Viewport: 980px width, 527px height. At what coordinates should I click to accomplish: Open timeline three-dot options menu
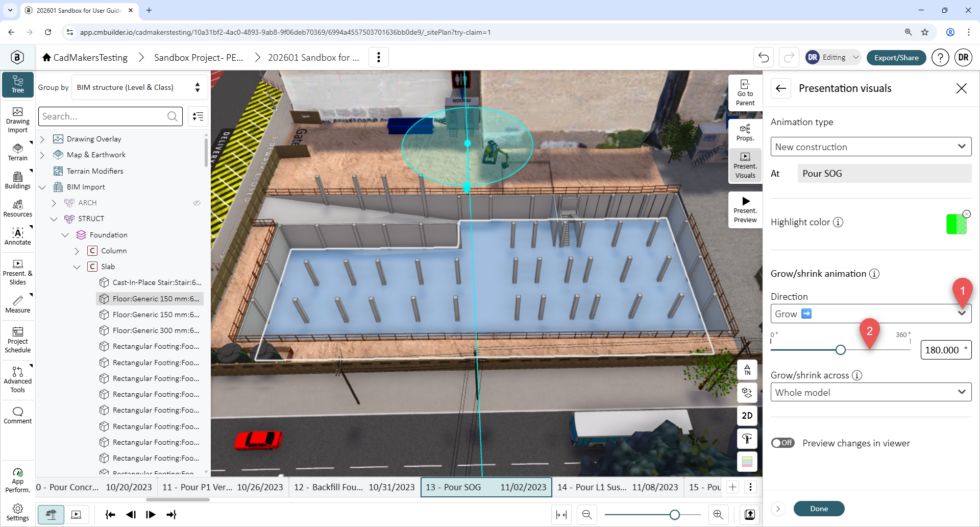(x=750, y=487)
